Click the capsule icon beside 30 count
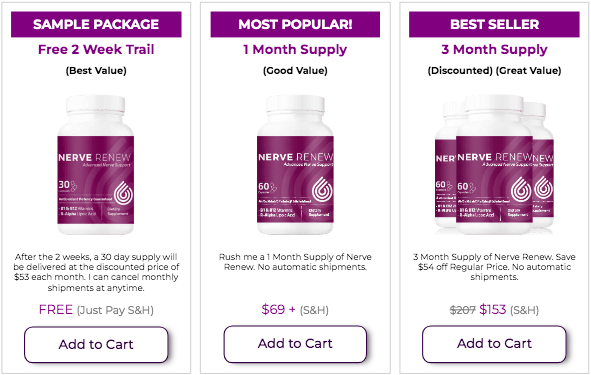591x375 pixels. tap(73, 186)
